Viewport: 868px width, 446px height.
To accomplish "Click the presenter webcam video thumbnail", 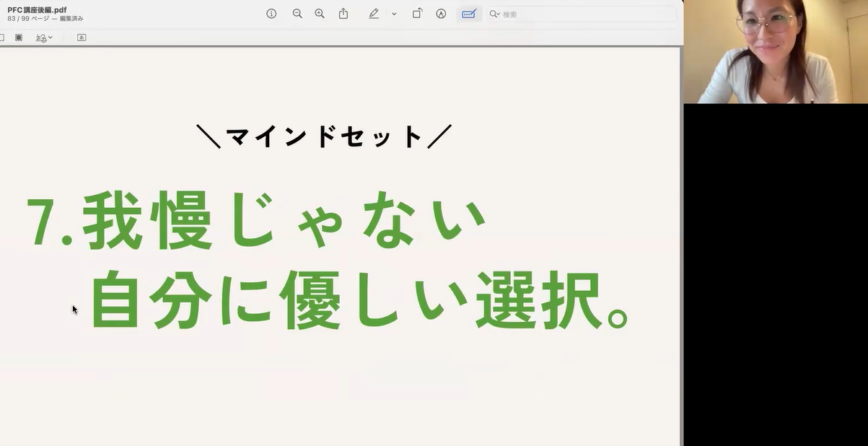I will pos(776,52).
